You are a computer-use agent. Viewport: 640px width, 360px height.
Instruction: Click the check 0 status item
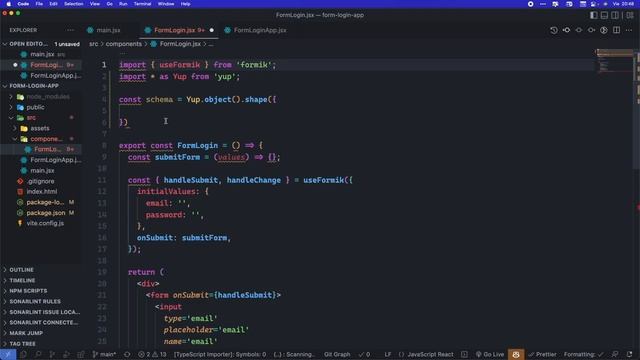(364, 354)
